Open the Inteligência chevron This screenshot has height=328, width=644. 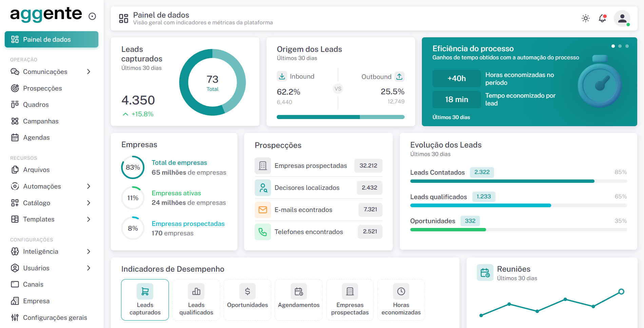coord(89,251)
